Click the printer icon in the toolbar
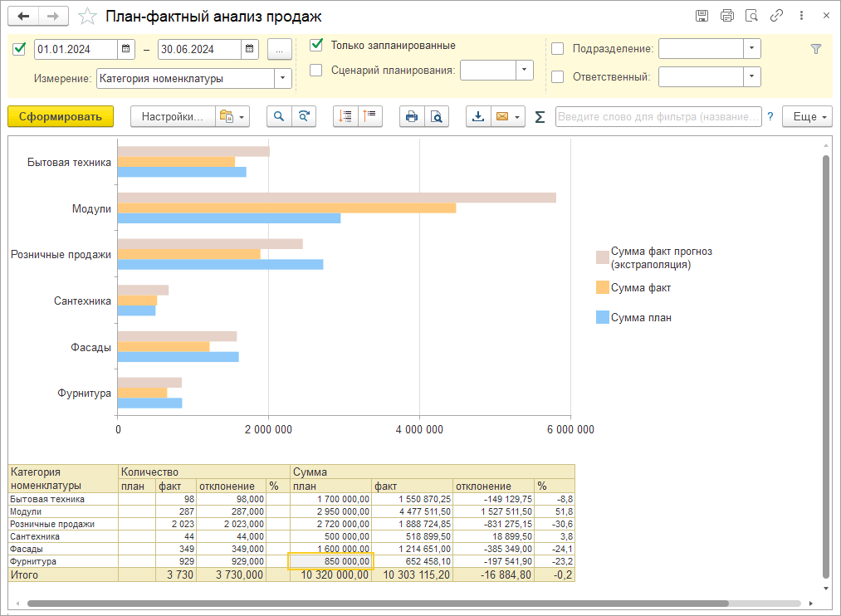 [411, 117]
